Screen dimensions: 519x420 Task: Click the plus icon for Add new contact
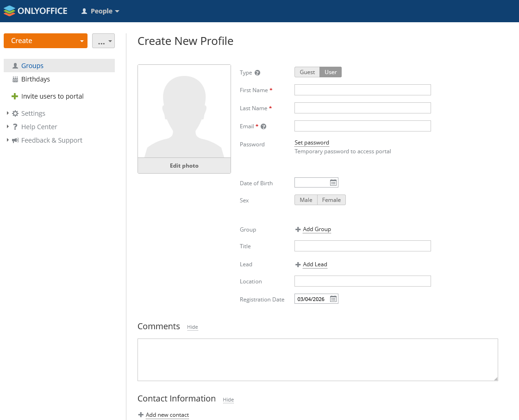(141, 415)
